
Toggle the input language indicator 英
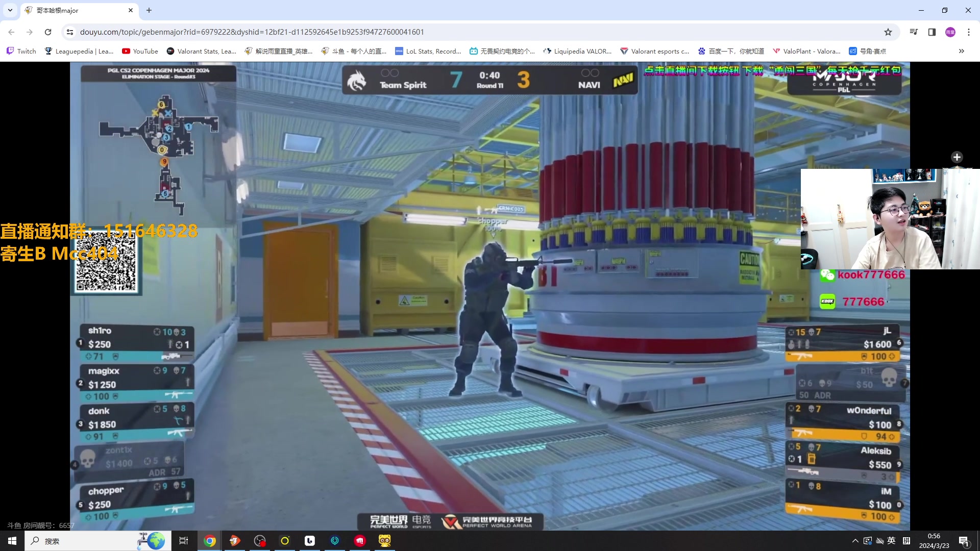pyautogui.click(x=891, y=541)
